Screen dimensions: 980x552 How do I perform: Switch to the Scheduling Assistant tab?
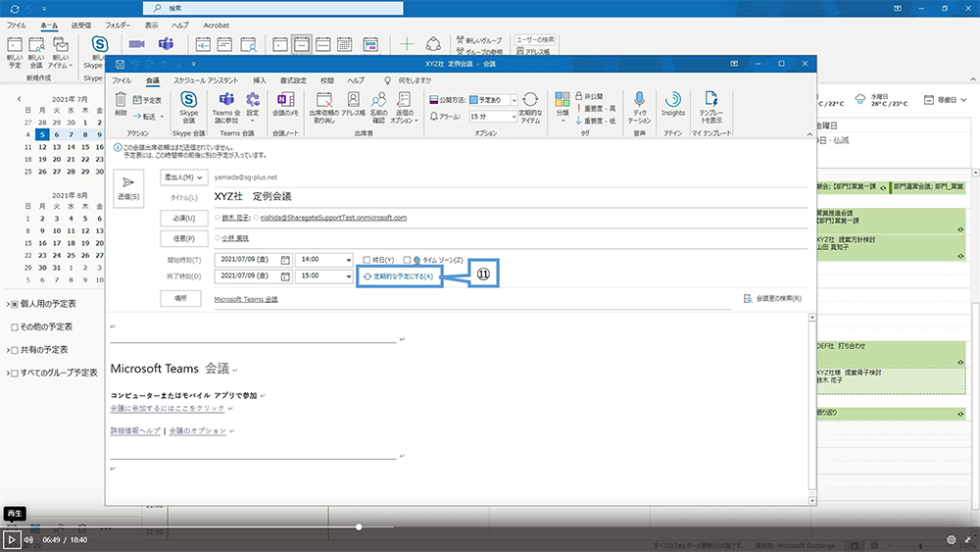pyautogui.click(x=206, y=80)
